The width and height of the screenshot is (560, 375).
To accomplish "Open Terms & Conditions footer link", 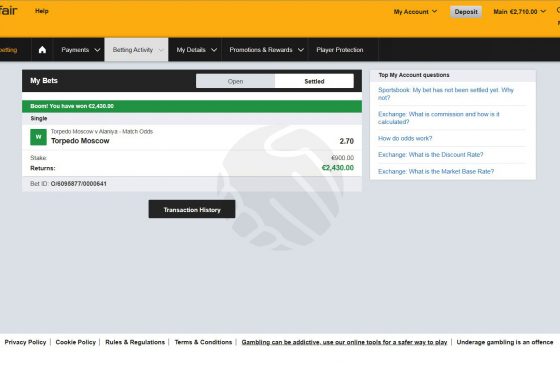I will 203,342.
